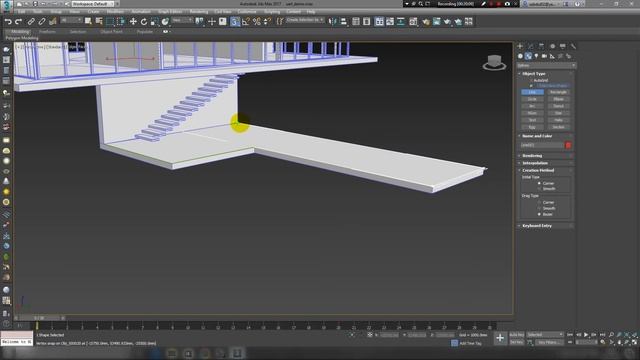Click the Helix shape button
640x360 pixels.
tap(558, 120)
